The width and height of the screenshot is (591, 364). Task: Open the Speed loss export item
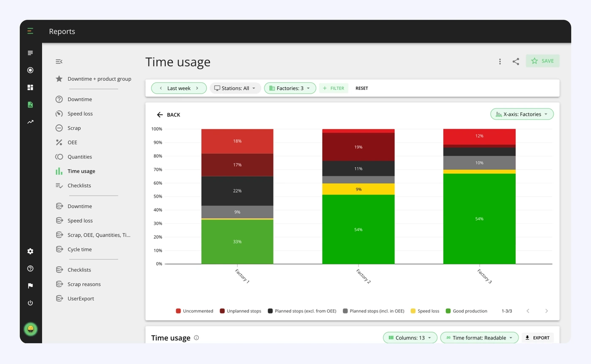click(74, 221)
